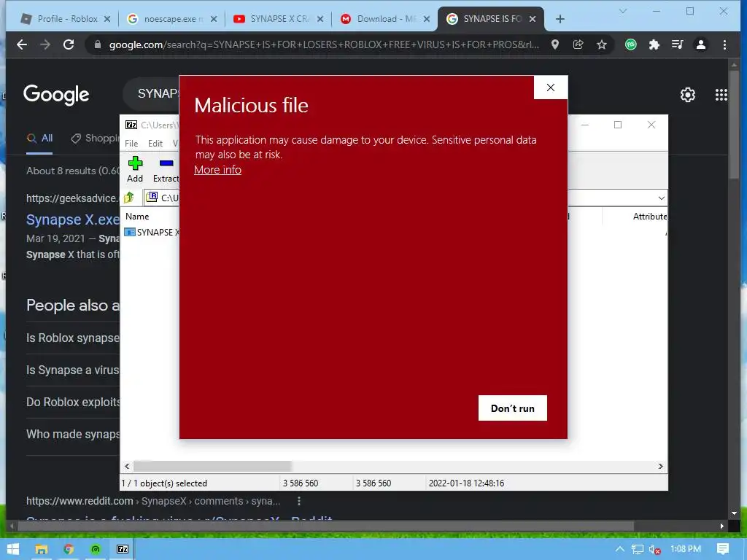Close the Malicious file dialog
Screen dimensions: 747x560
point(551,87)
